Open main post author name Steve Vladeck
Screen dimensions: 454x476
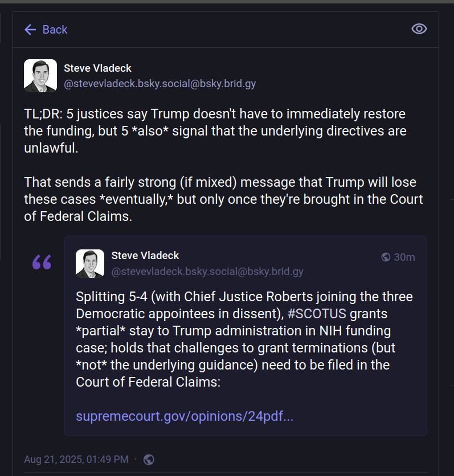pyautogui.click(x=97, y=68)
